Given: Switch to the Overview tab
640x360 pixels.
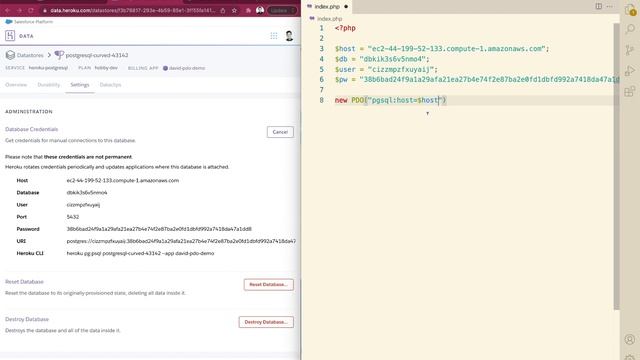Looking at the screenshot, I should pyautogui.click(x=16, y=84).
